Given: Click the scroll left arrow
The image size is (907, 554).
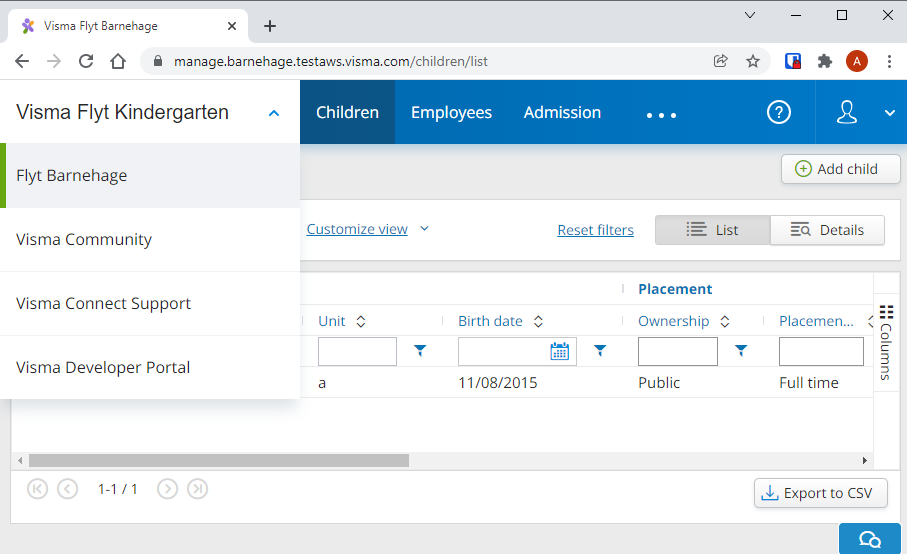Looking at the screenshot, I should (20, 460).
